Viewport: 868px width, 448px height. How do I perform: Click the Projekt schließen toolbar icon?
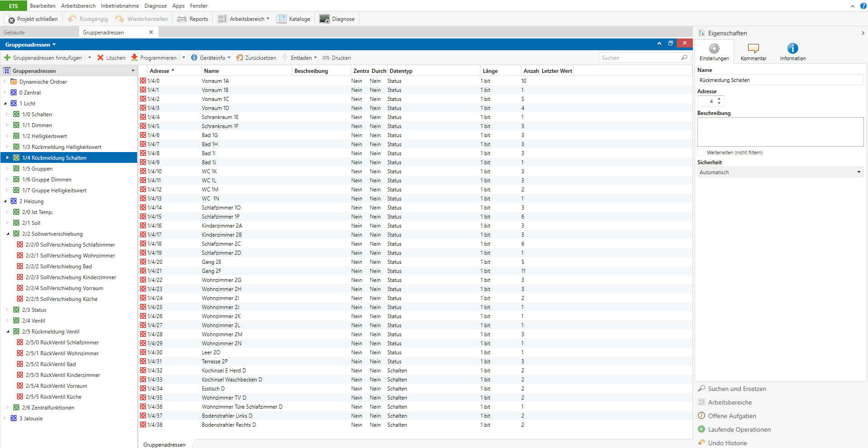[10, 19]
